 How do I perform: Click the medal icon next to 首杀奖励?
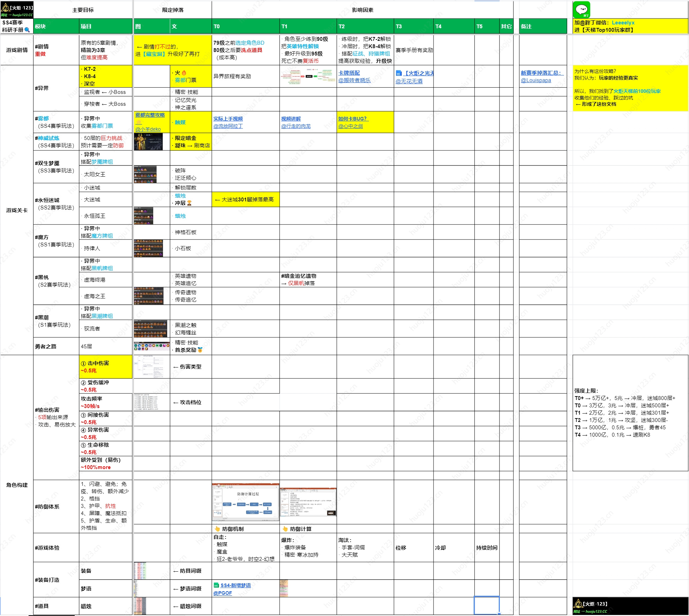click(200, 350)
